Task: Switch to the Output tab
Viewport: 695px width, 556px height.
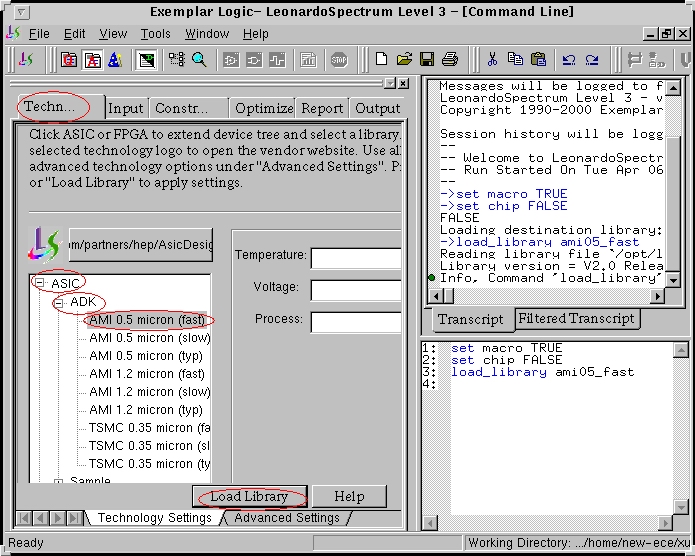Action: [377, 108]
